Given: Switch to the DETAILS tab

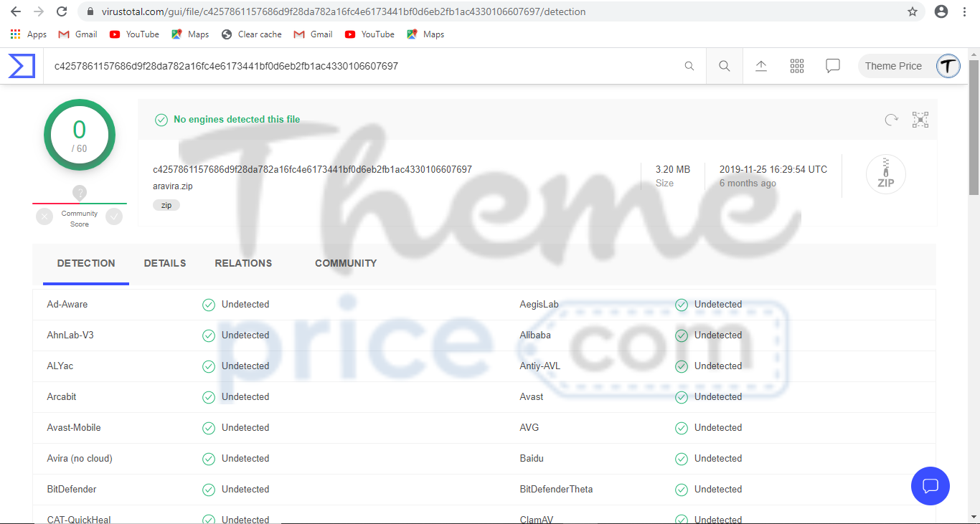Looking at the screenshot, I should pyautogui.click(x=165, y=263).
